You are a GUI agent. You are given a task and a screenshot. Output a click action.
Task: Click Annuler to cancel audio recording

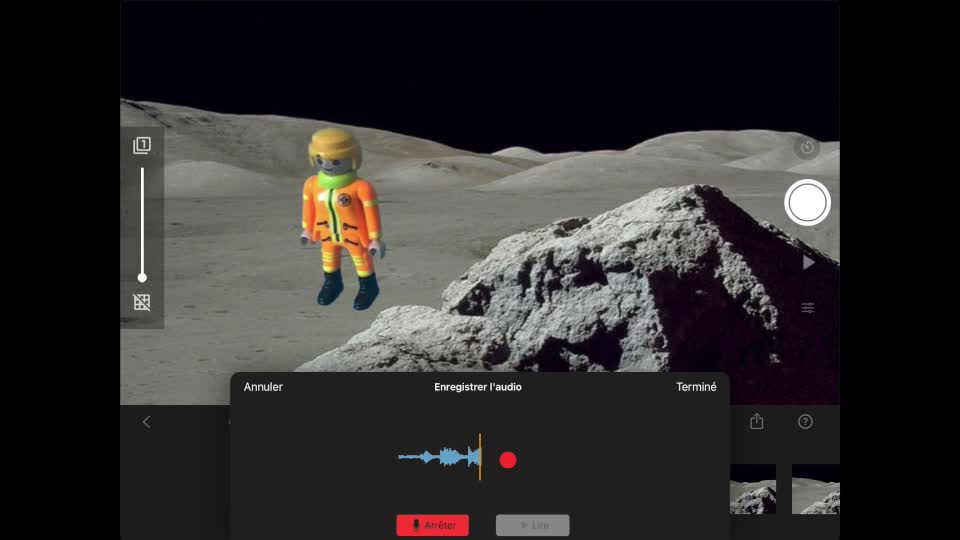click(x=263, y=387)
